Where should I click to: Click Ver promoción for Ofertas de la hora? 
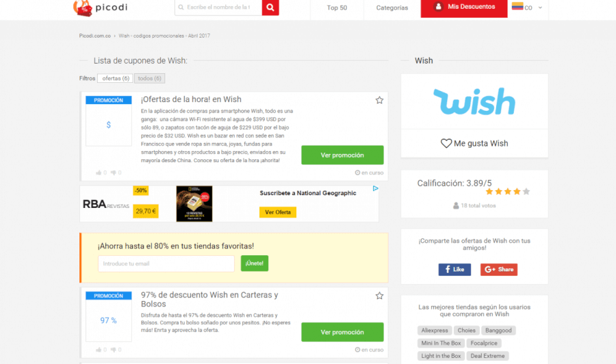(x=343, y=155)
